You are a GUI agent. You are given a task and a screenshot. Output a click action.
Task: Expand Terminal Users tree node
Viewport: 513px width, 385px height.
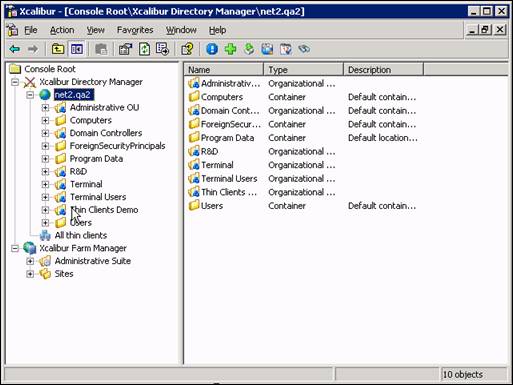click(45, 197)
